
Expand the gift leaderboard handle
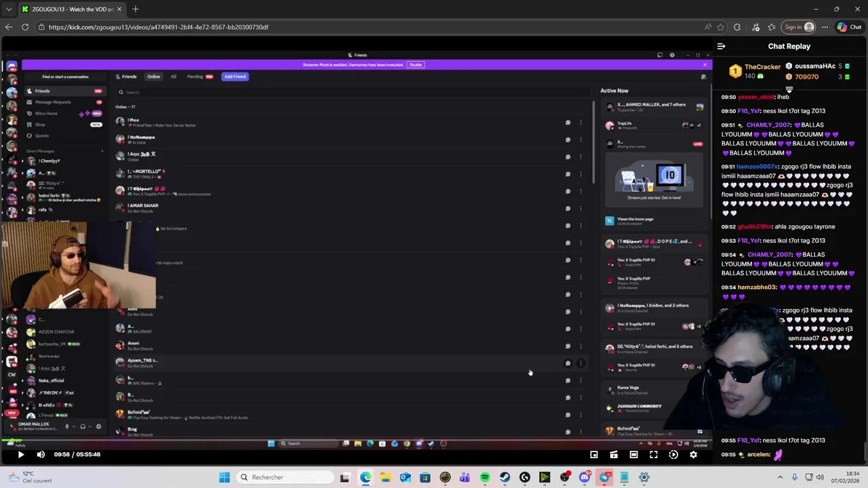789,89
